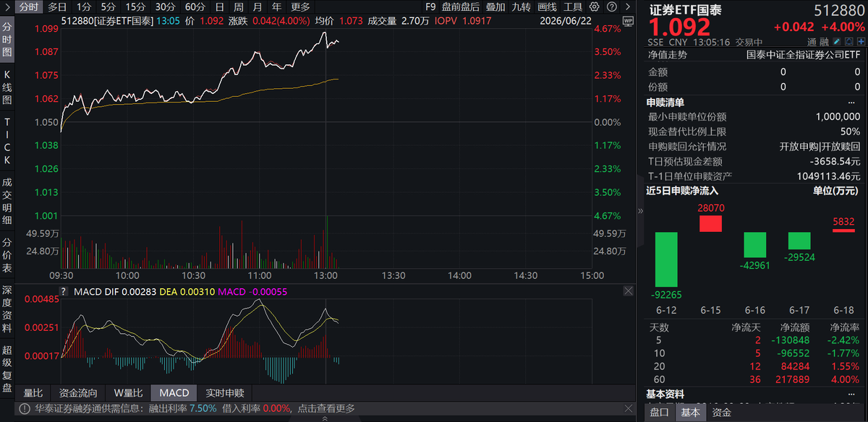Click the IOPV value 1.0917
The image size is (868, 422).
point(478,21)
